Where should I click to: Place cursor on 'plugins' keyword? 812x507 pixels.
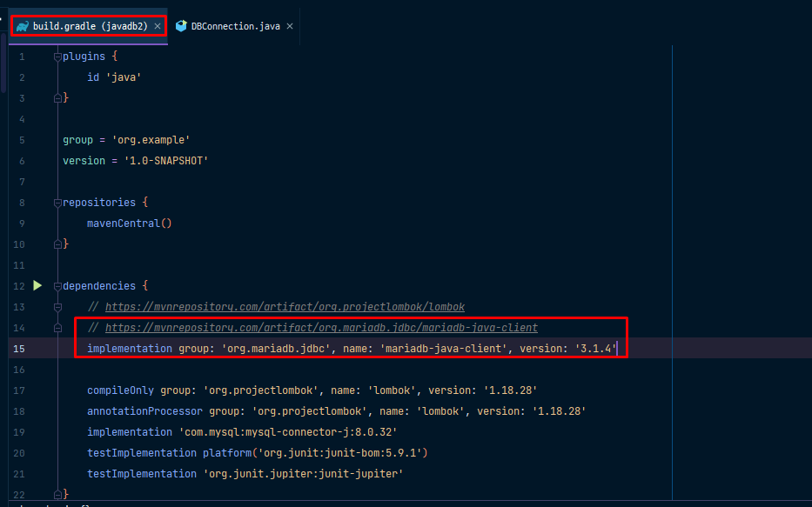[84, 57]
